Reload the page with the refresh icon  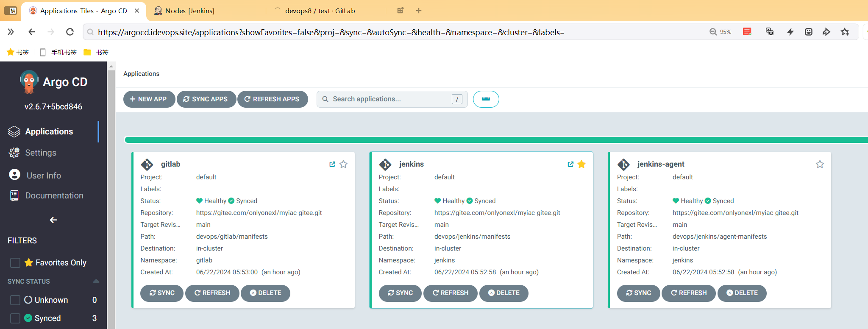(70, 32)
